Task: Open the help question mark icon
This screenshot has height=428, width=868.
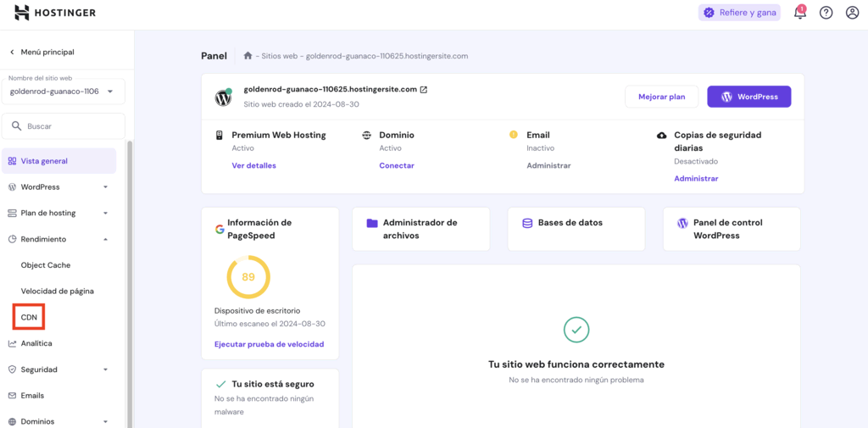Action: click(826, 13)
